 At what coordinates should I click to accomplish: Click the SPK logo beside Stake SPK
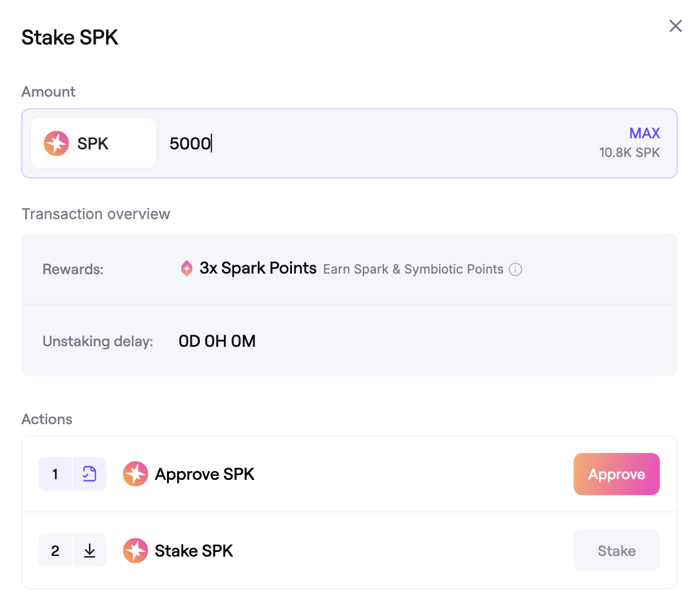pos(135,551)
